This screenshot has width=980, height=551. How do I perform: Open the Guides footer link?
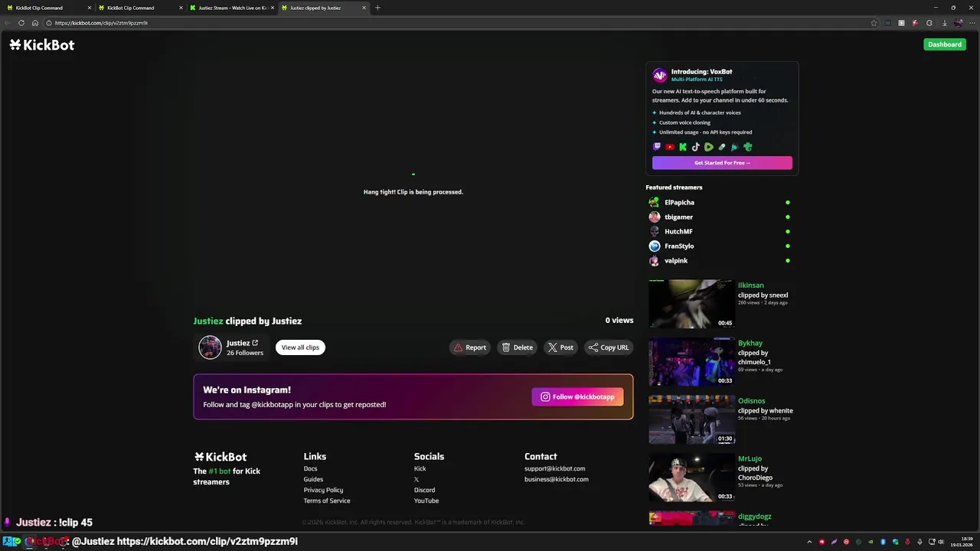click(313, 479)
